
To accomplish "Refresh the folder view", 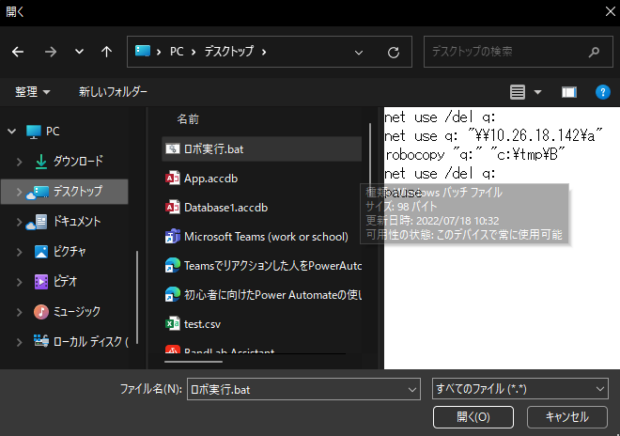I will coord(393,52).
